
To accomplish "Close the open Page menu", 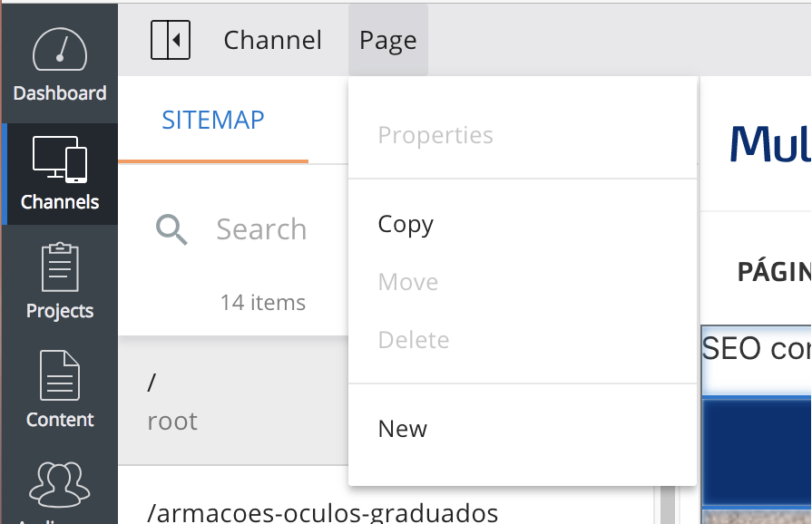I will click(x=388, y=40).
